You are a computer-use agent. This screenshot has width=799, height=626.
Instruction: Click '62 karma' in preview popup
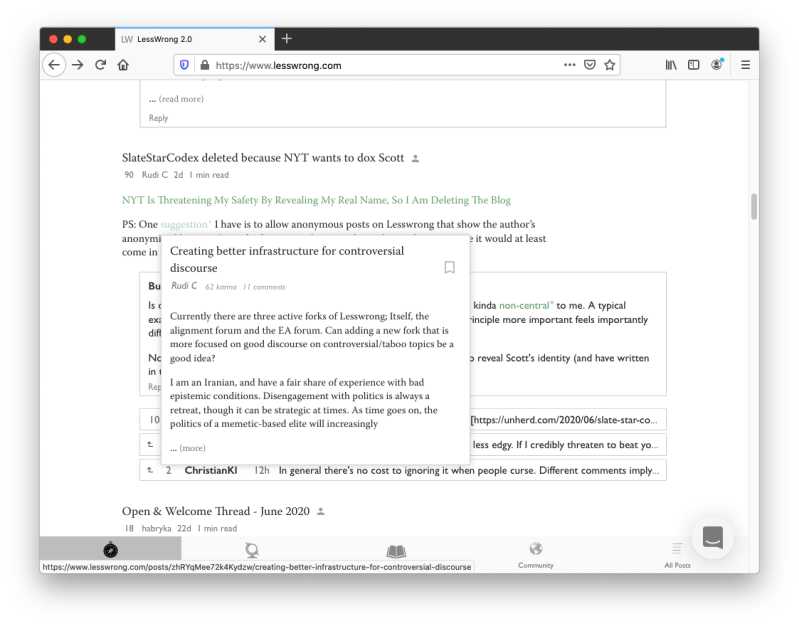point(221,287)
